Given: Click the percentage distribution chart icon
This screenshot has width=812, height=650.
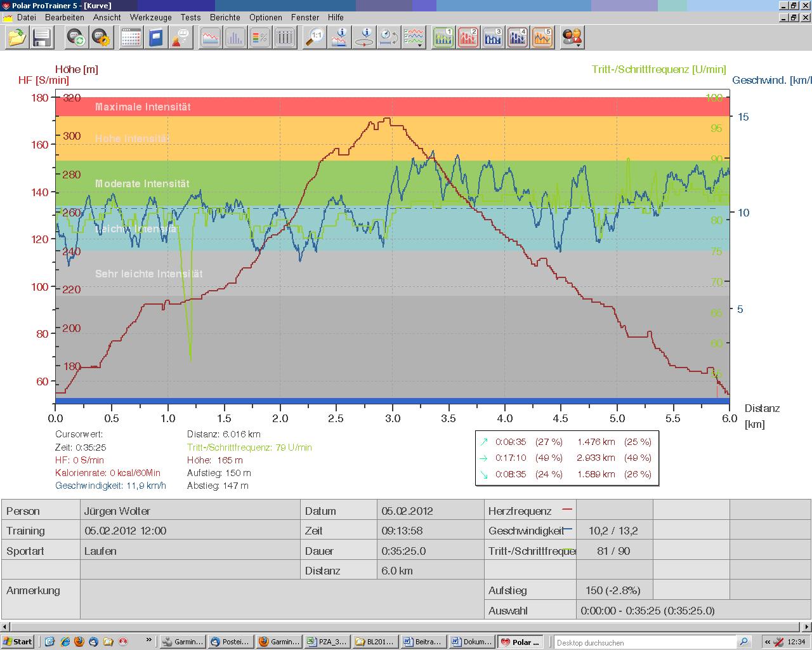Looking at the screenshot, I should point(260,38).
